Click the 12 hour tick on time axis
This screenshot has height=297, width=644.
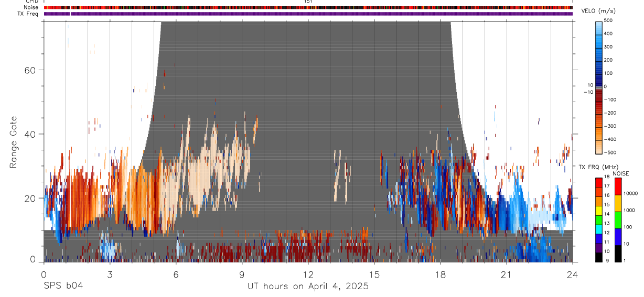pos(308,274)
